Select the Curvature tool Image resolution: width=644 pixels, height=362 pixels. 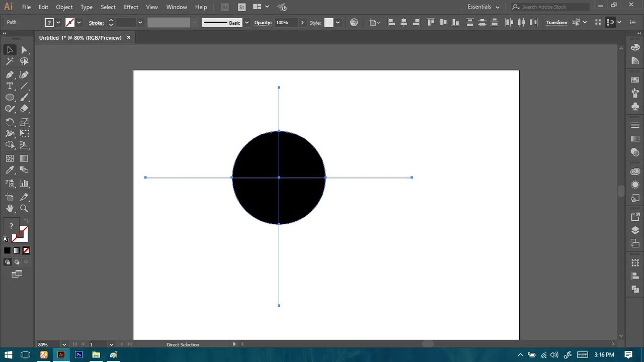(24, 74)
